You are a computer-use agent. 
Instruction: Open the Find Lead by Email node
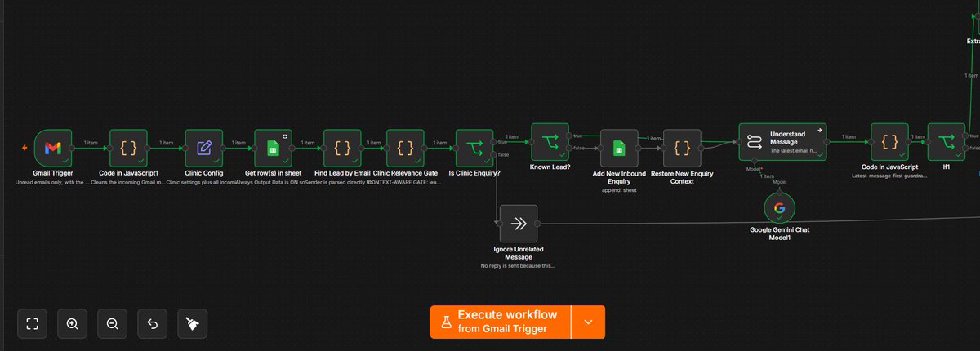click(343, 148)
